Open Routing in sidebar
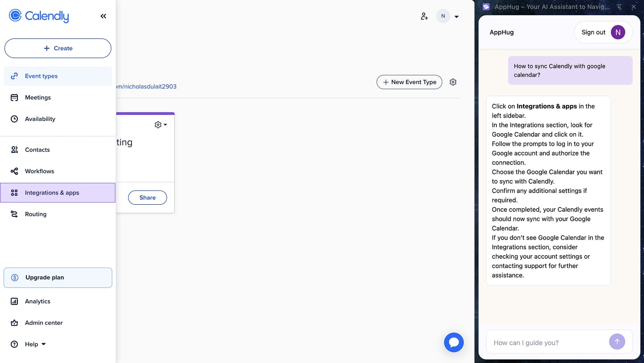Image resolution: width=644 pixels, height=363 pixels. click(58, 214)
